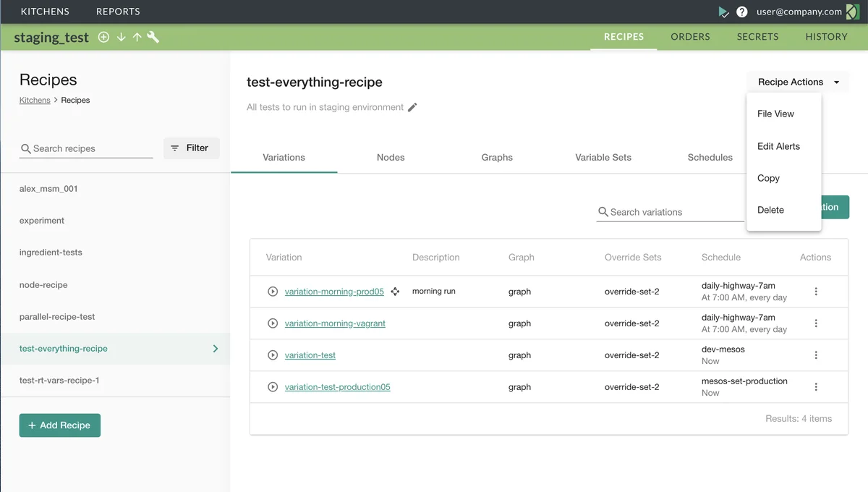Click the sync icon next to variation-morning-prod05
Viewport: 868px width, 492px height.
click(395, 292)
